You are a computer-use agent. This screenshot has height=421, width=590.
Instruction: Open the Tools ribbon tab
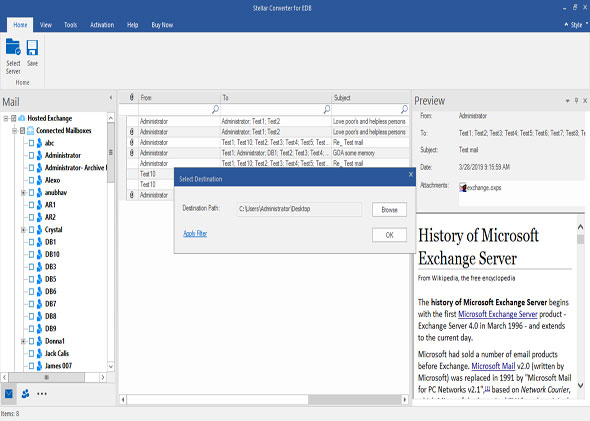coord(70,25)
